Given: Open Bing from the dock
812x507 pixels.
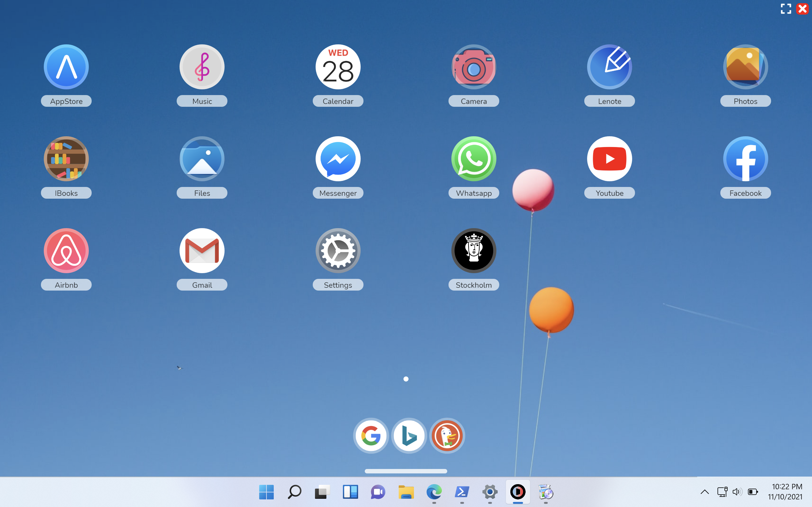Looking at the screenshot, I should 409,436.
